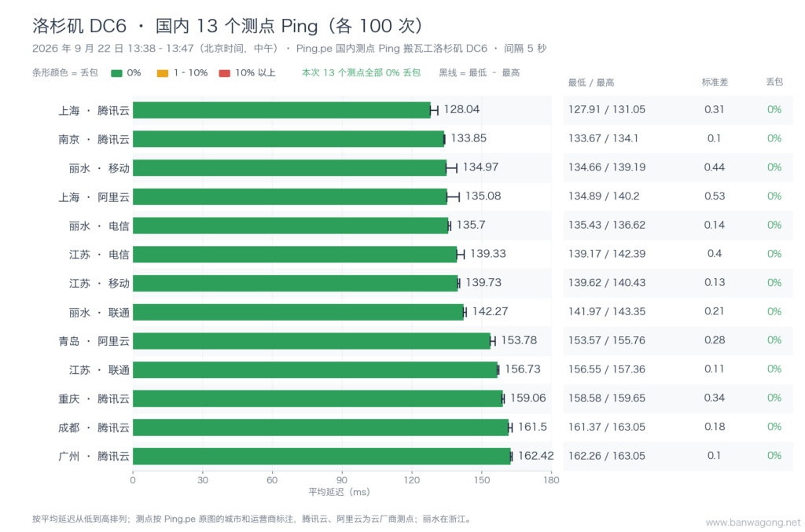The height and width of the screenshot is (532, 805).
Task: Click the 135.7 average latency value
Action: pyautogui.click(x=471, y=225)
